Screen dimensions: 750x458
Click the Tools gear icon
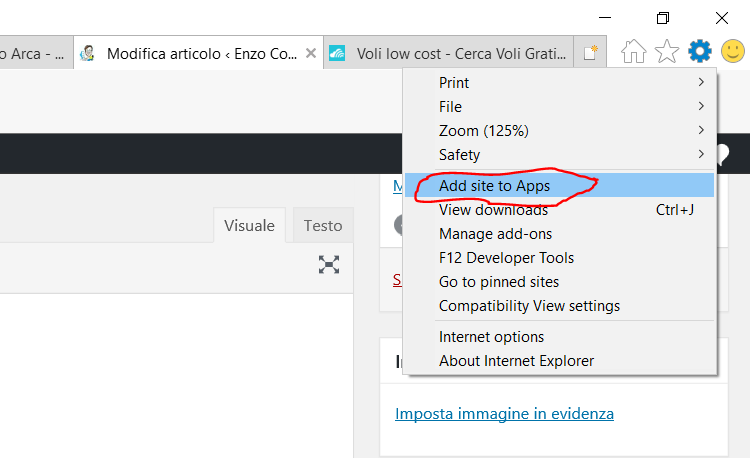click(700, 52)
